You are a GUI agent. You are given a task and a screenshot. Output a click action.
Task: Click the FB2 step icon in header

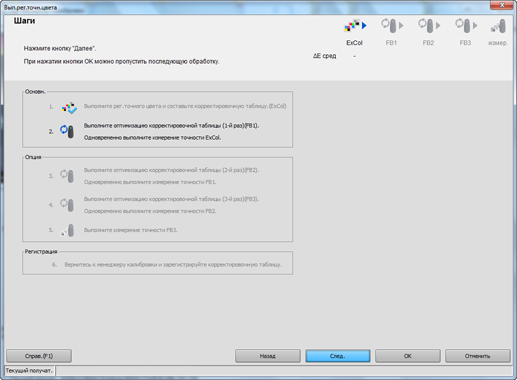(x=429, y=26)
